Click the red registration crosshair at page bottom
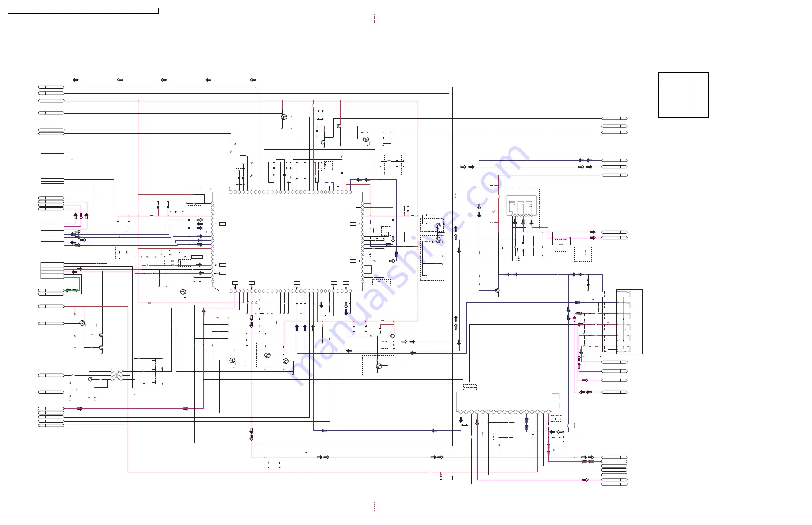 374,506
